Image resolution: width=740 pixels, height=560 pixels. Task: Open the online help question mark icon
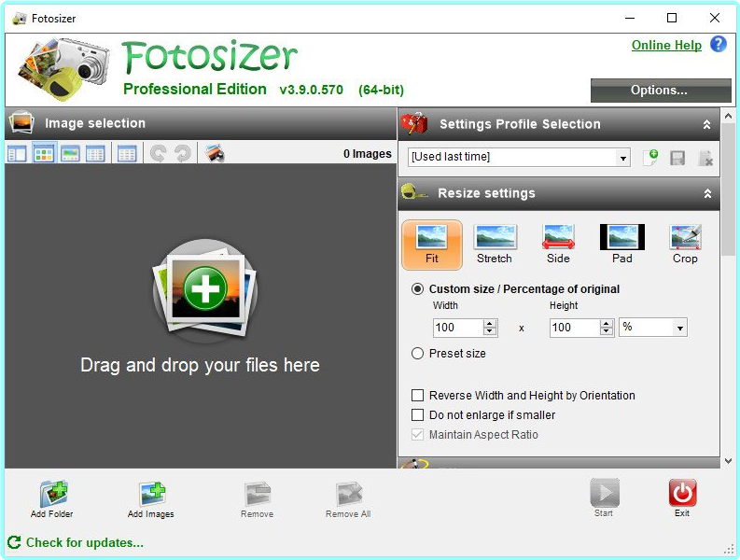718,44
